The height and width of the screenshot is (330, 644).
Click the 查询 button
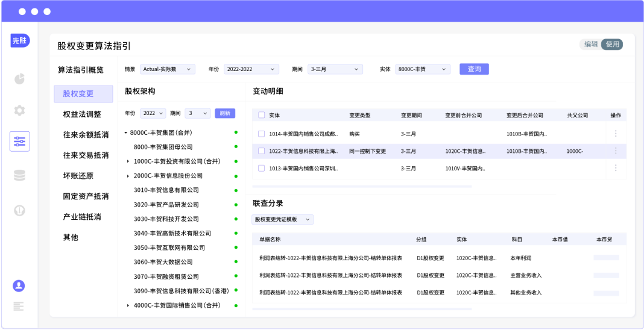(x=474, y=69)
